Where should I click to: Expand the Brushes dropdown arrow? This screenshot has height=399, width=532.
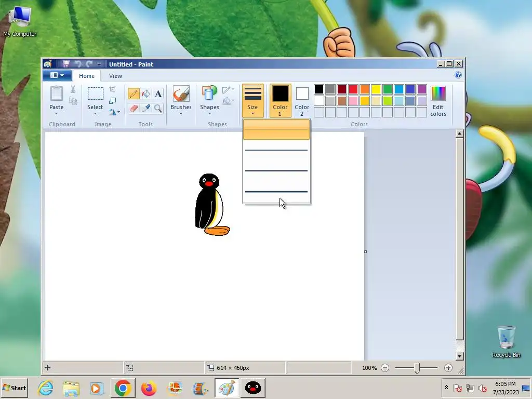[x=181, y=114]
